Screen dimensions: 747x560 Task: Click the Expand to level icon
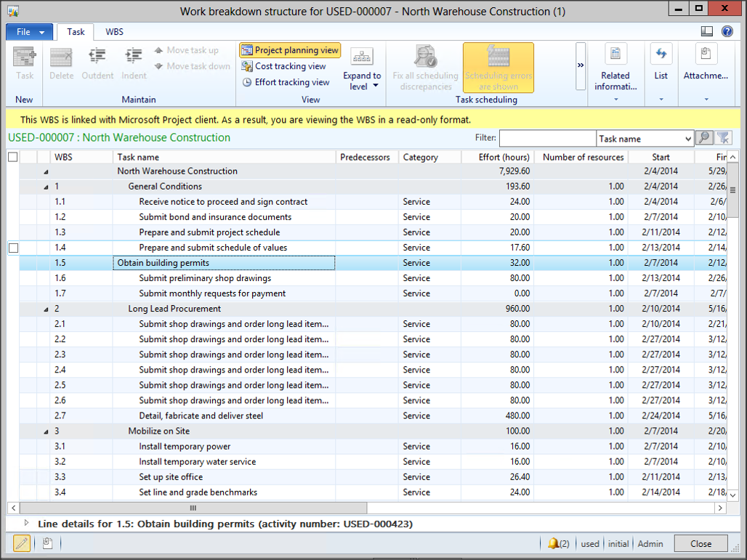[x=362, y=57]
